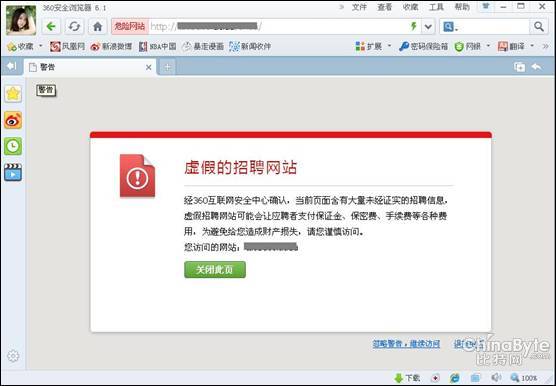Open the 帮助 menu
This screenshot has width=556, height=386.
click(x=462, y=7)
